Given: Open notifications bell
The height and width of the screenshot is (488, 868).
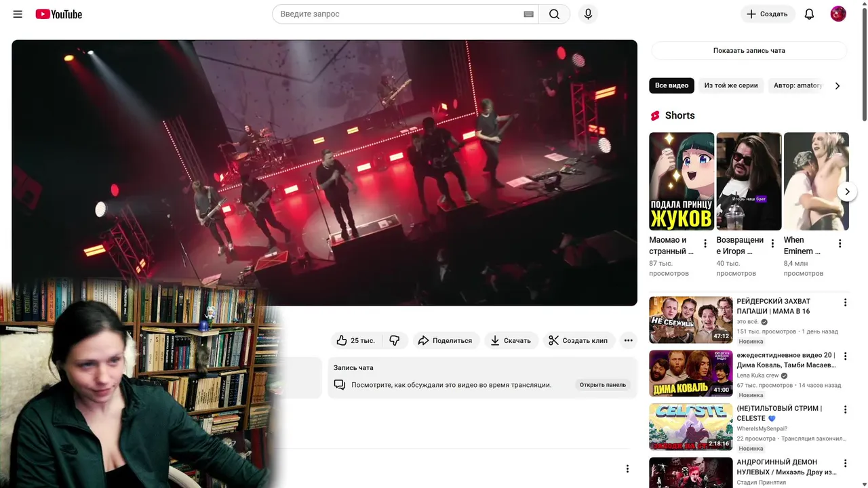Looking at the screenshot, I should (x=809, y=14).
